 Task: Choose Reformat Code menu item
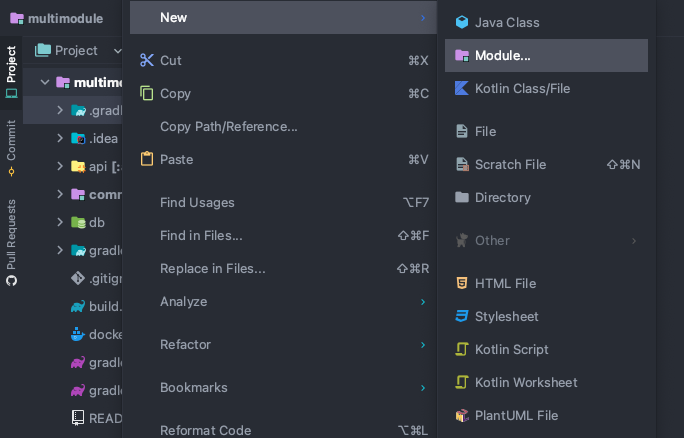click(x=283, y=430)
